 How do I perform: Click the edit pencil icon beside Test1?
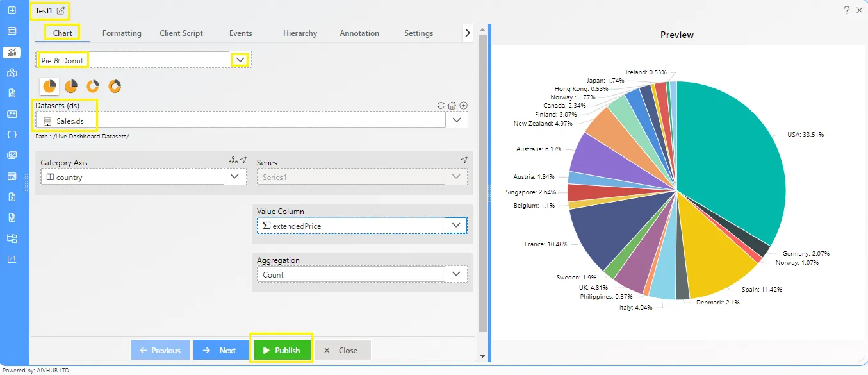pos(61,11)
